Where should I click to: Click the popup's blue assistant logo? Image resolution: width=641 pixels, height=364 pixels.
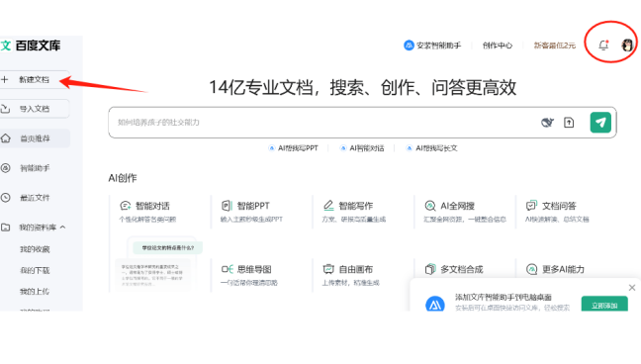click(435, 304)
